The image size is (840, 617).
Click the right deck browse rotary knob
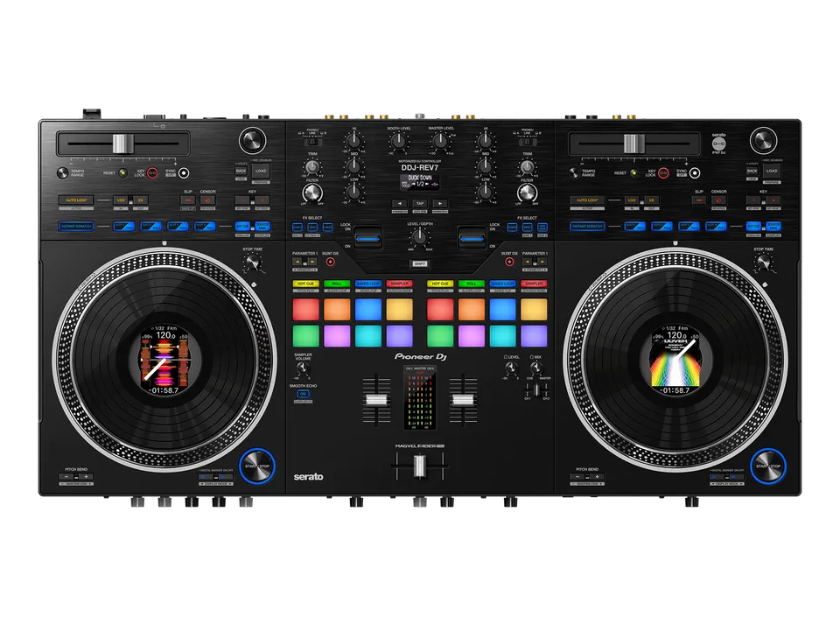click(763, 140)
